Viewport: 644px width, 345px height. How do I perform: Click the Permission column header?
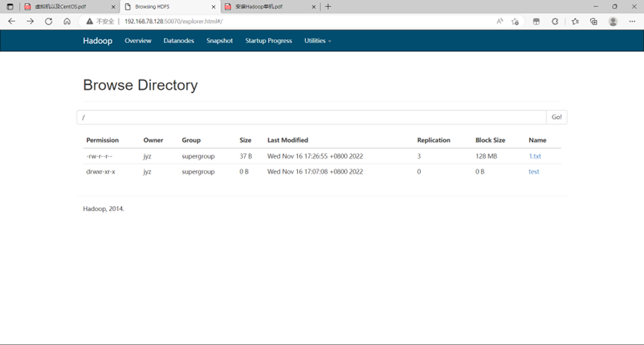pyautogui.click(x=102, y=141)
